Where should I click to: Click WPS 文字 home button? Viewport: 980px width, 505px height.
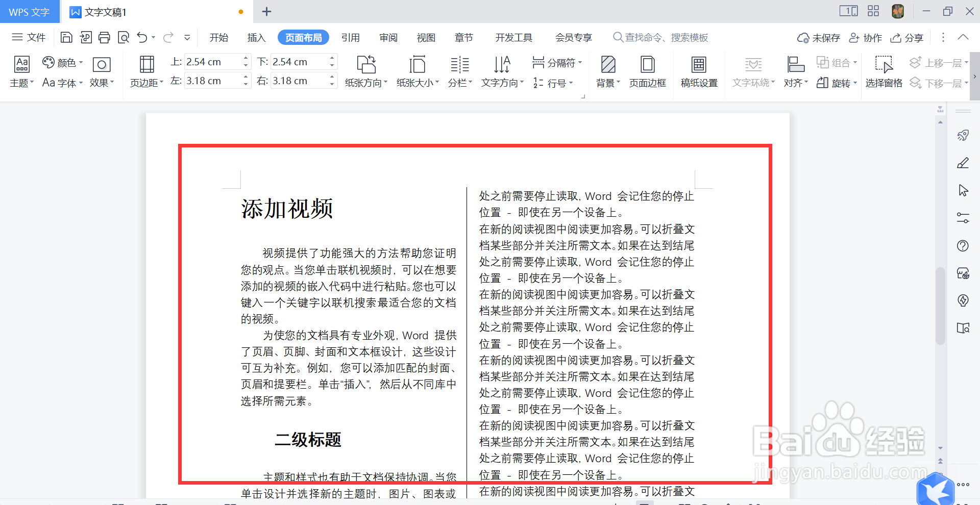click(x=30, y=12)
